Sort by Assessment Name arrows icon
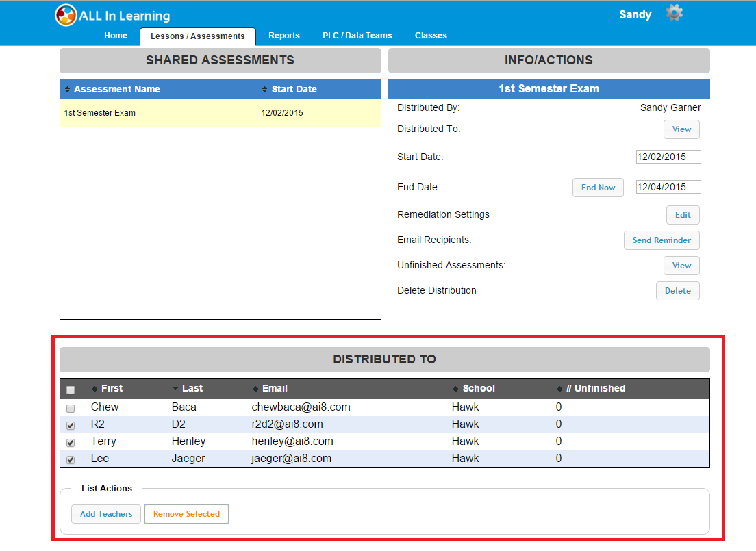Screen dimensions: 756x551 pyautogui.click(x=67, y=90)
